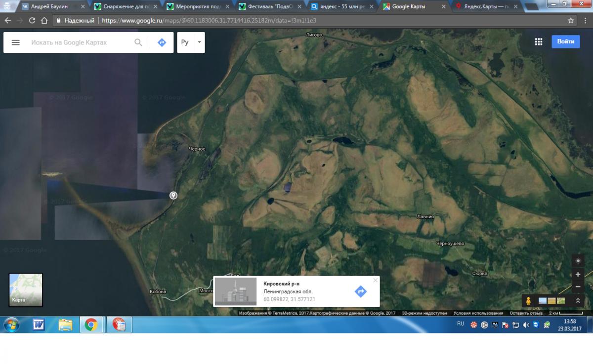Switch to the Андрей Баулин tab

[48, 6]
